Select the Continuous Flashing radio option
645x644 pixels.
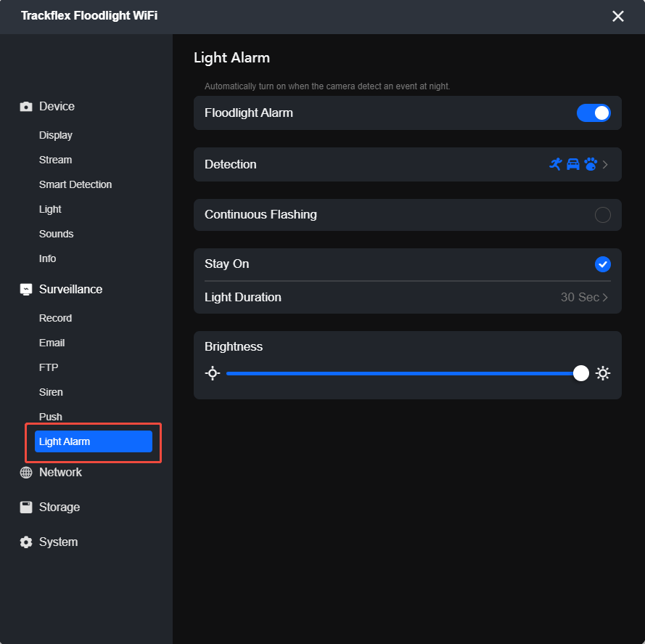click(603, 215)
